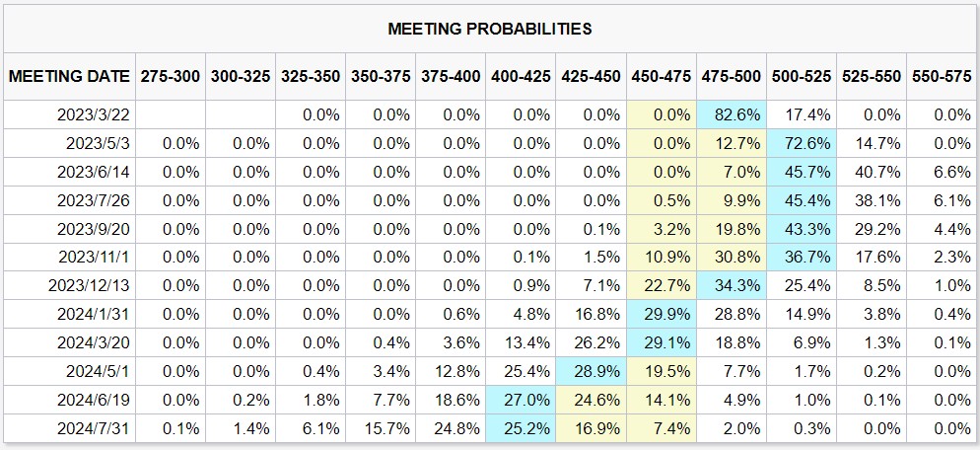Image resolution: width=980 pixels, height=450 pixels.
Task: Select the 400-425 column header
Action: point(521,76)
